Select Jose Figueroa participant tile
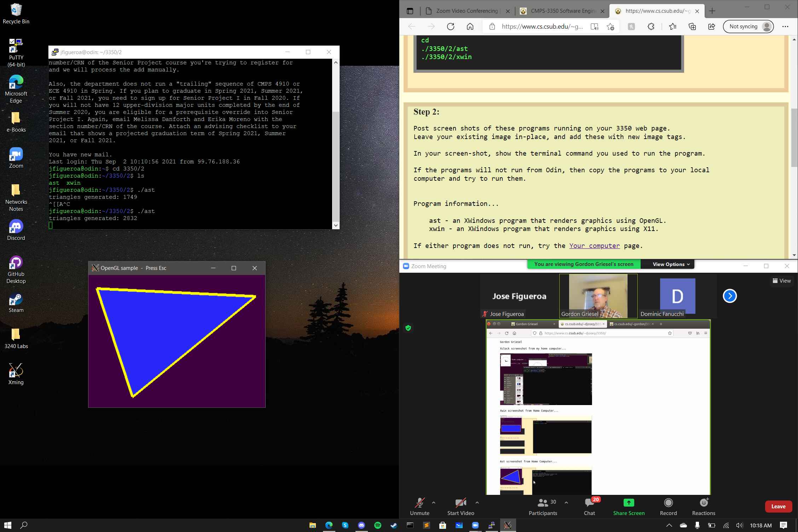 [519, 296]
